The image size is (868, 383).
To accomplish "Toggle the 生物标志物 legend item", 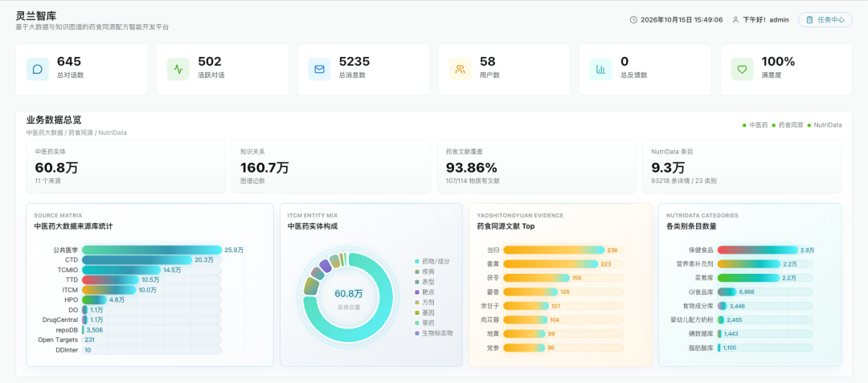I will pos(434,333).
